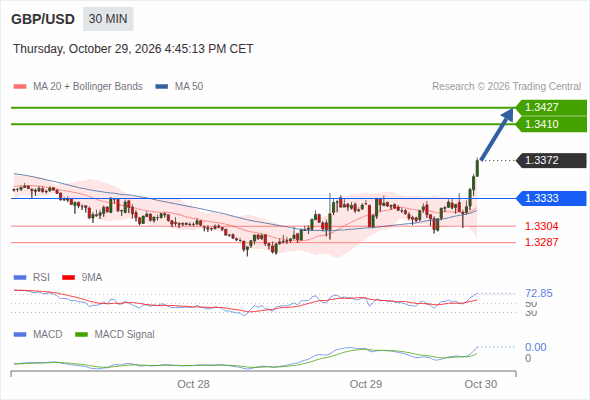Click the MACD Signal legend label
Viewport: 590px width, 400px height.
tap(125, 335)
